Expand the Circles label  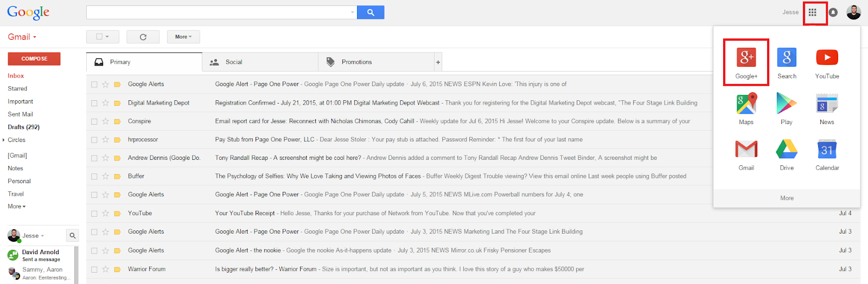(4, 140)
